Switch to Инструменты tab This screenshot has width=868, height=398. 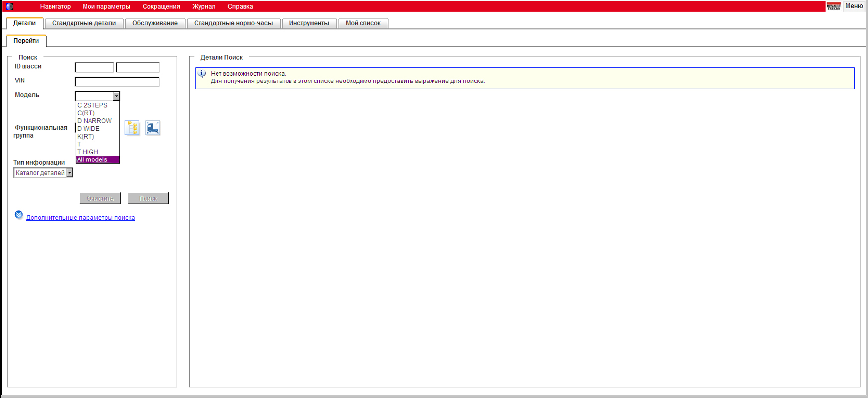(309, 23)
